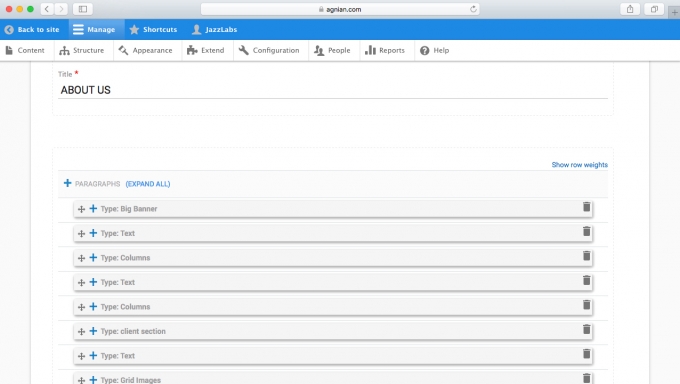Expand the Grid Images paragraph
Image resolution: width=680 pixels, height=384 pixels.
[x=93, y=380]
